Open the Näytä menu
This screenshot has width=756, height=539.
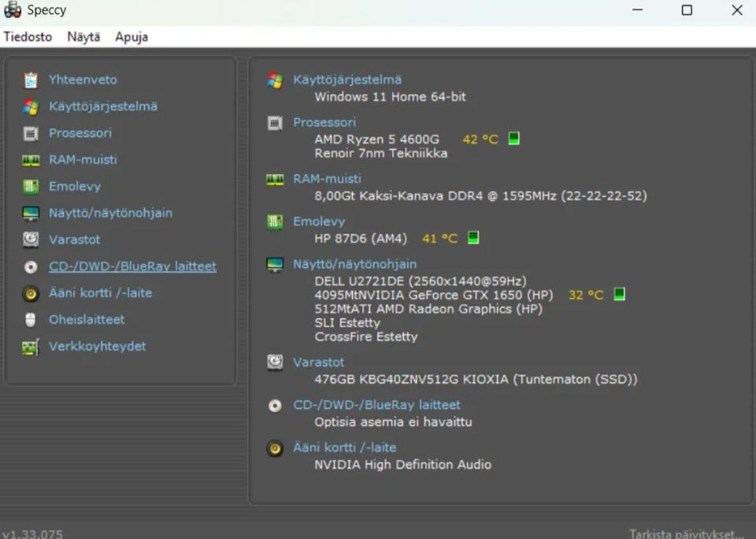click(83, 37)
